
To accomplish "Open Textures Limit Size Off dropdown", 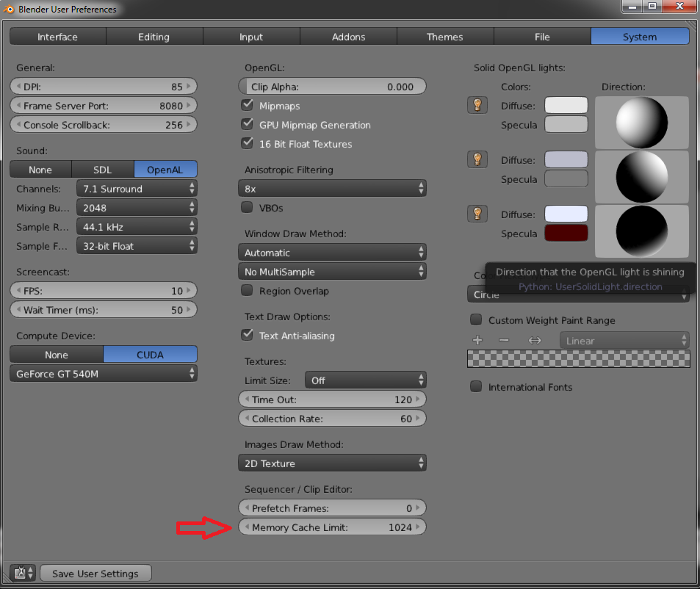I will pyautogui.click(x=366, y=380).
